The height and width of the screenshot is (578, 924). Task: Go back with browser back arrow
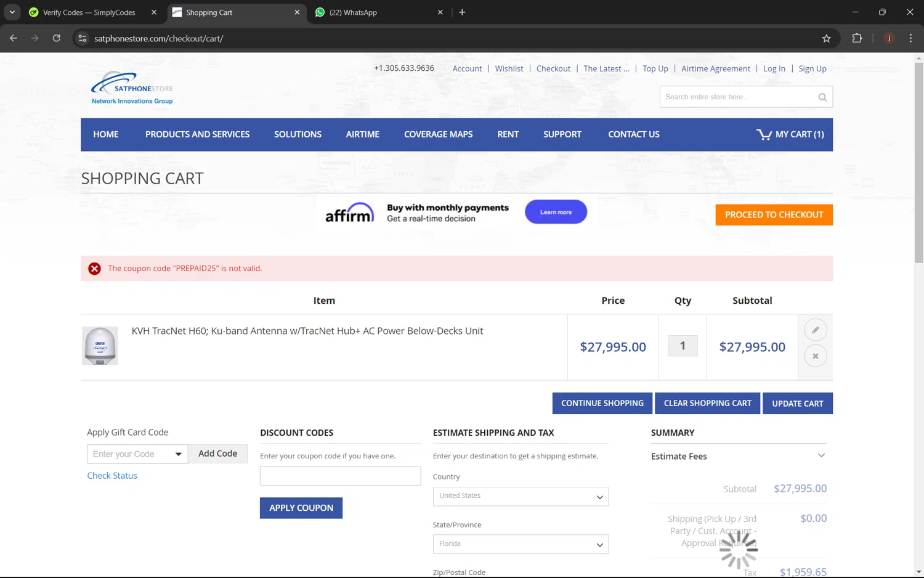[x=14, y=38]
